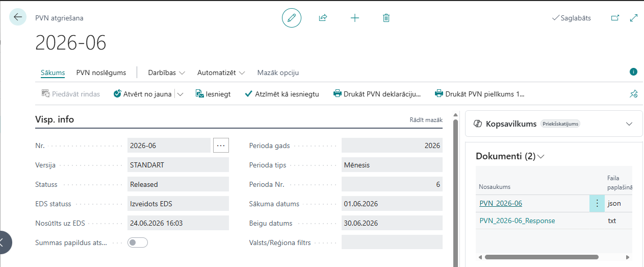
Task: Create new record with plus icon
Action: [x=355, y=18]
